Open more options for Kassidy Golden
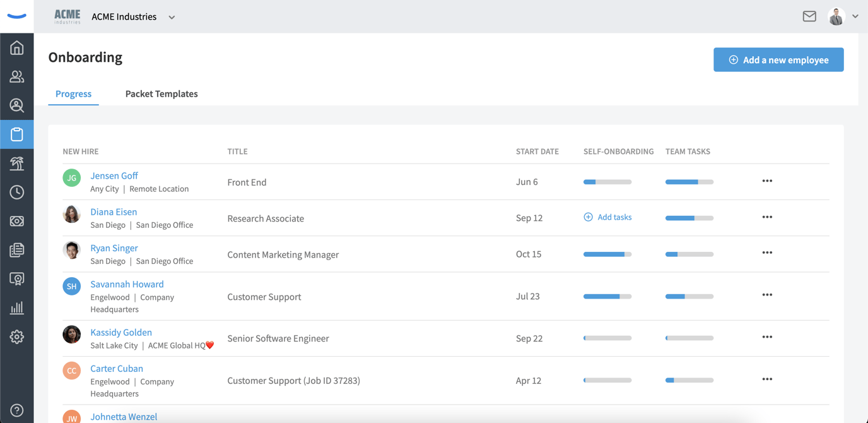Viewport: 868px width, 423px height. (x=767, y=337)
